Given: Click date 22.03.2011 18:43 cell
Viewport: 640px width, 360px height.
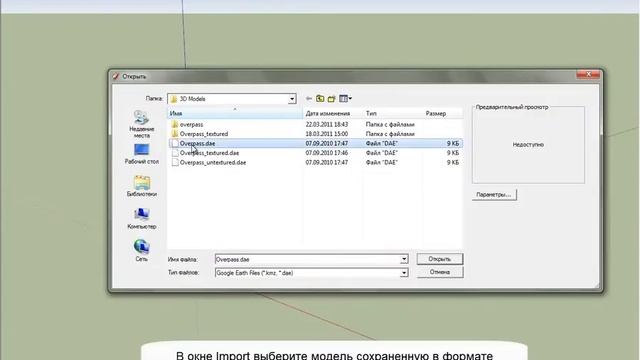Looking at the screenshot, I should (x=327, y=124).
